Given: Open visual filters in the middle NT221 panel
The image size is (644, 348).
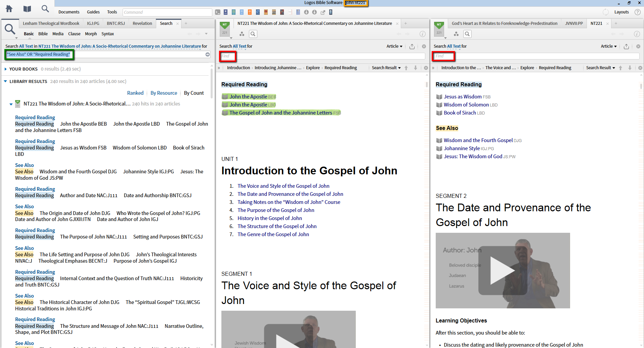Looking at the screenshot, I should click(242, 34).
